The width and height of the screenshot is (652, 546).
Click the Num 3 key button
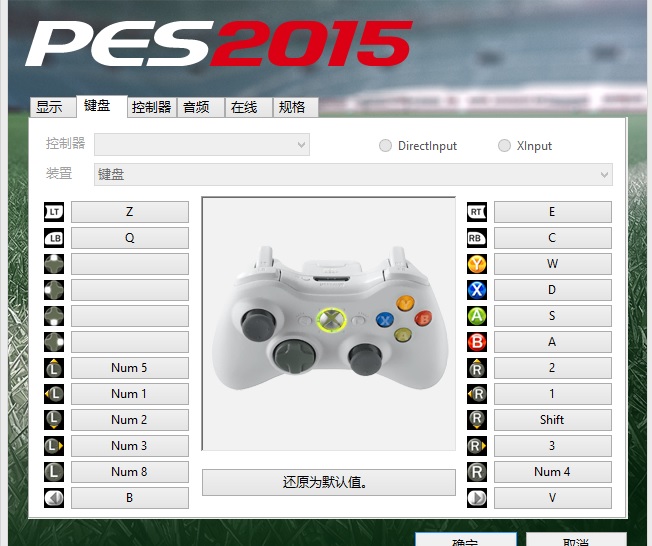(x=130, y=446)
